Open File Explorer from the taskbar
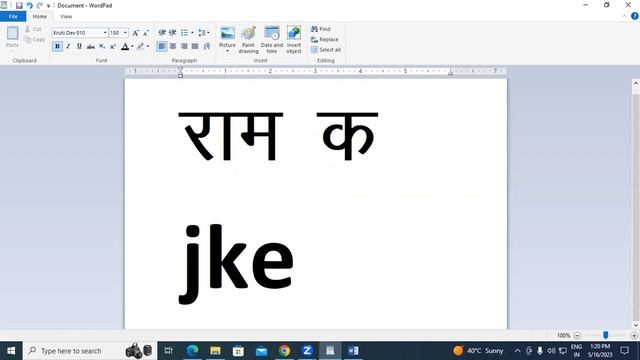This screenshot has height=360, width=640. (215, 351)
